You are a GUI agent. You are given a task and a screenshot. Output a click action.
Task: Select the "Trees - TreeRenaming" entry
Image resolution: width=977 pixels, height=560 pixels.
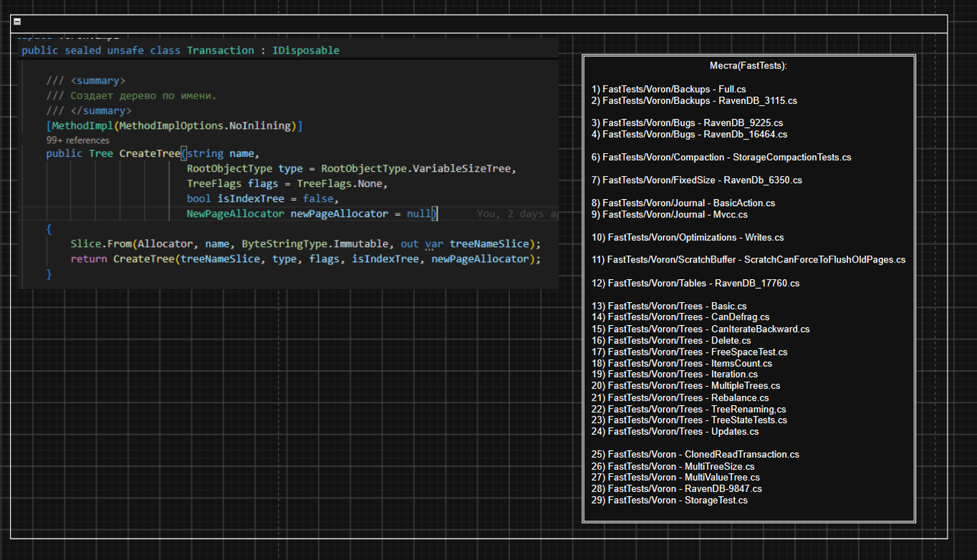[688, 409]
